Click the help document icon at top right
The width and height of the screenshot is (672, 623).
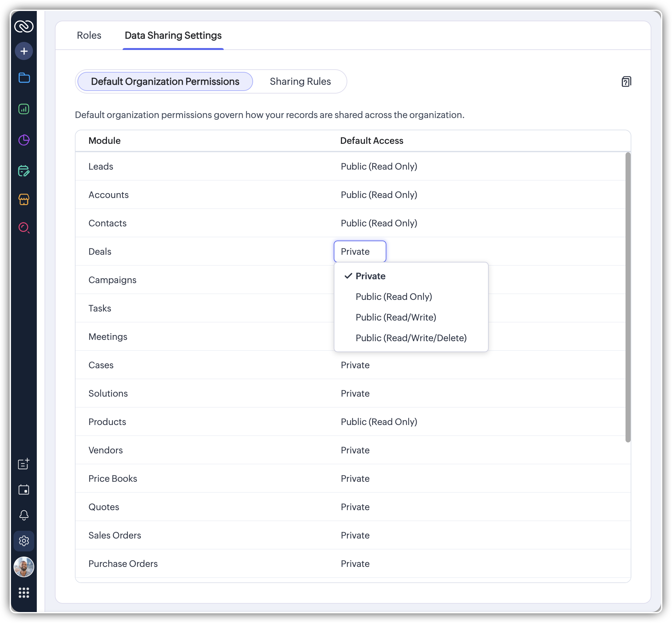click(x=626, y=82)
